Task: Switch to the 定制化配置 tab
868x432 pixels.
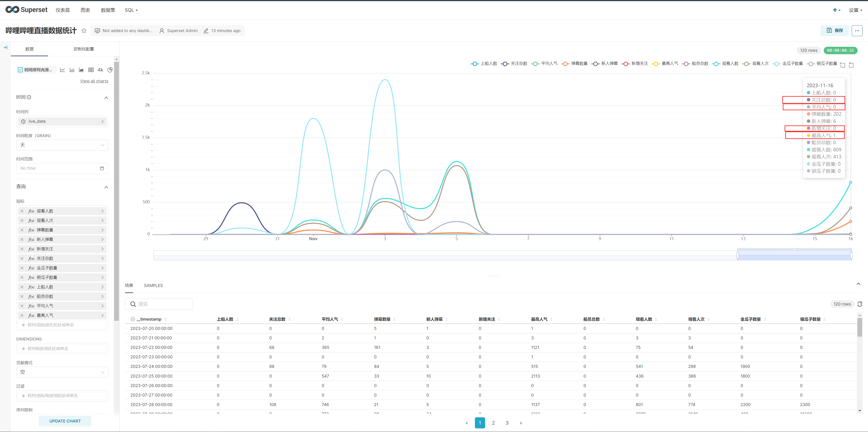Action: click(84, 49)
